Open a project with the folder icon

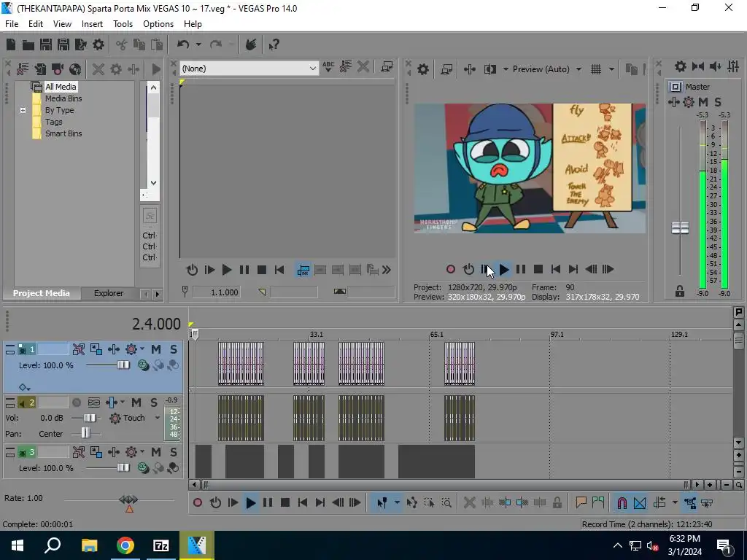(x=28, y=44)
